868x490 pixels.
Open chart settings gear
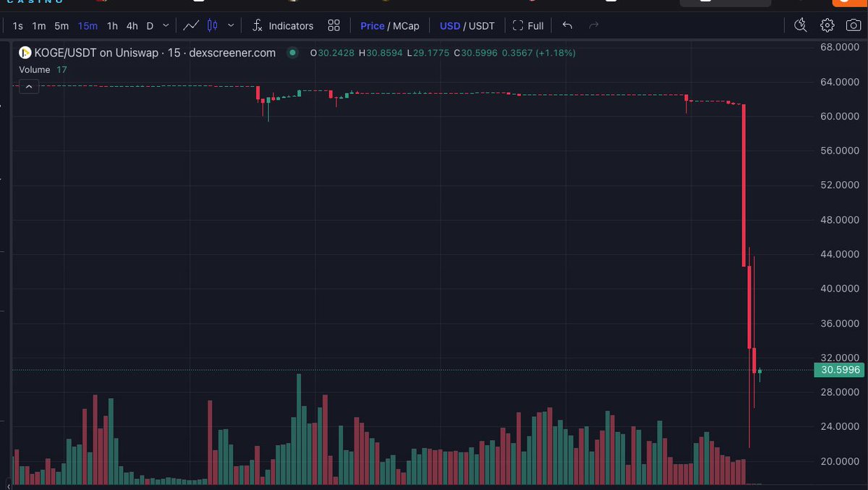(827, 25)
